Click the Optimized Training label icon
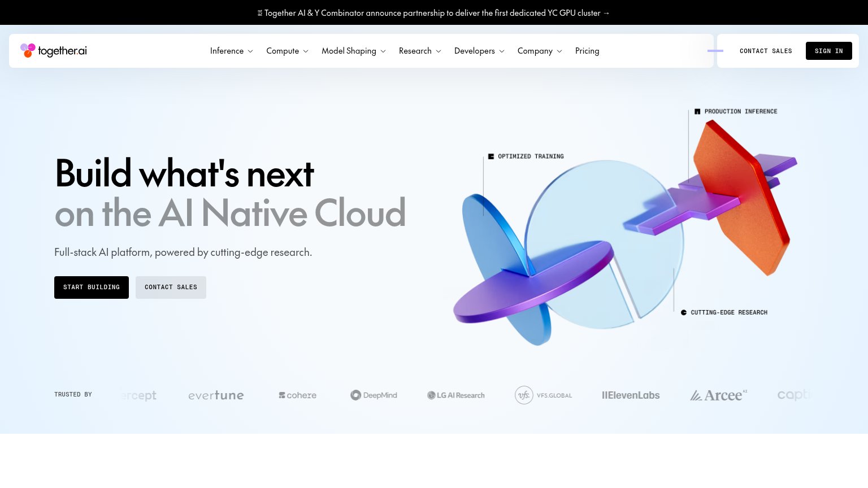Screen dimensions: 868x488 coord(491,156)
